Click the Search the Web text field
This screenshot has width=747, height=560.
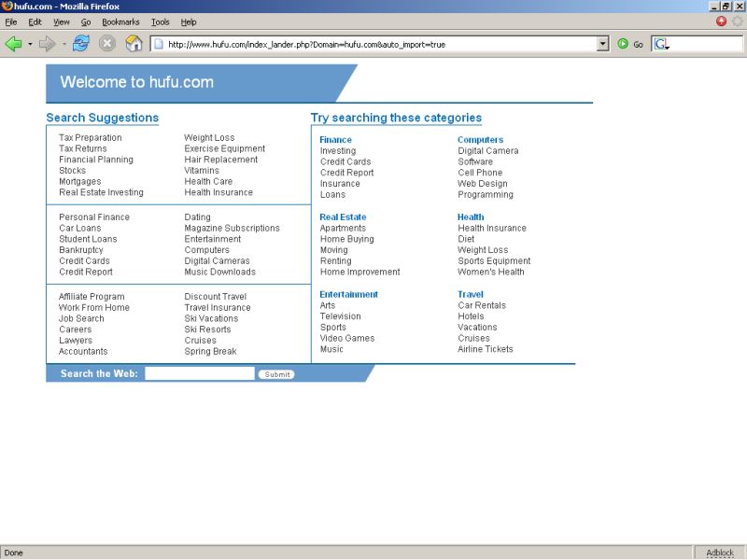pos(199,373)
